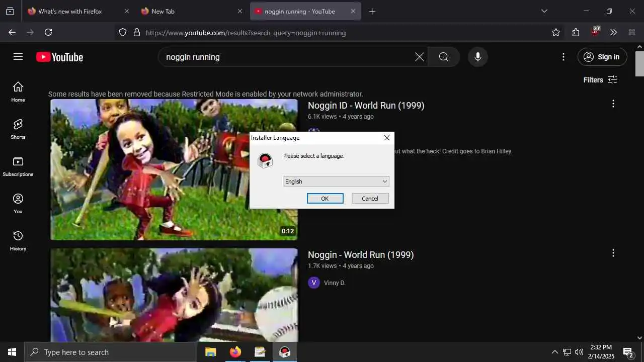
Task: Focus the Windows taskbar search box
Action: pos(111,352)
